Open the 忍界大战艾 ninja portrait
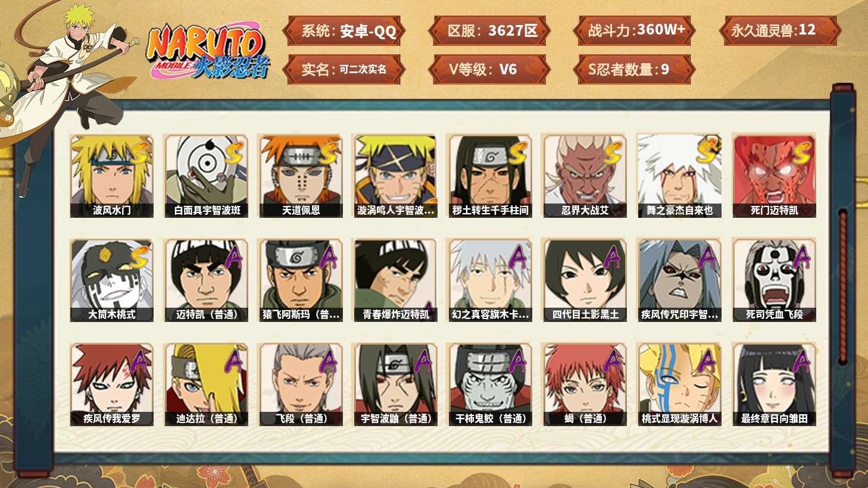 [x=585, y=176]
